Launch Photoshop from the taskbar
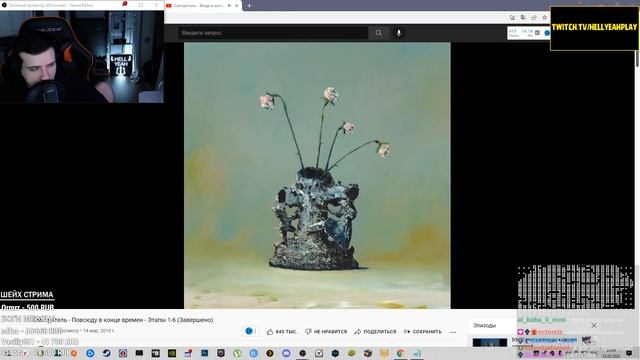Viewport: 640px width, 360px height. point(204,353)
